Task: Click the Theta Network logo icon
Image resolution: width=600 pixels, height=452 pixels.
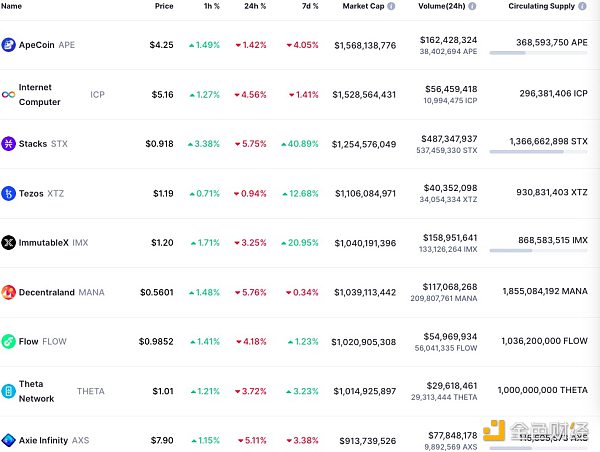Action: click(9, 391)
